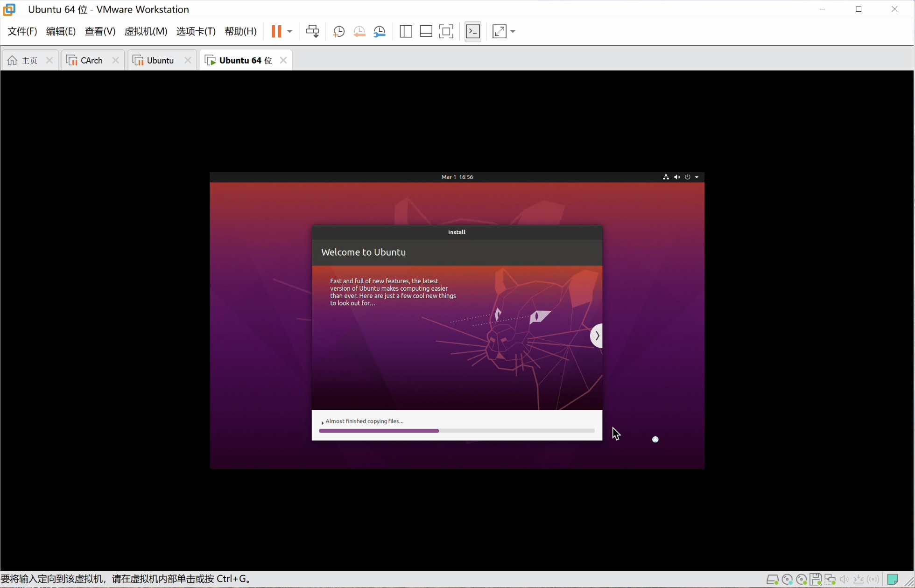Click the sound card status icon
Screen dimensions: 915x588
coord(845,580)
